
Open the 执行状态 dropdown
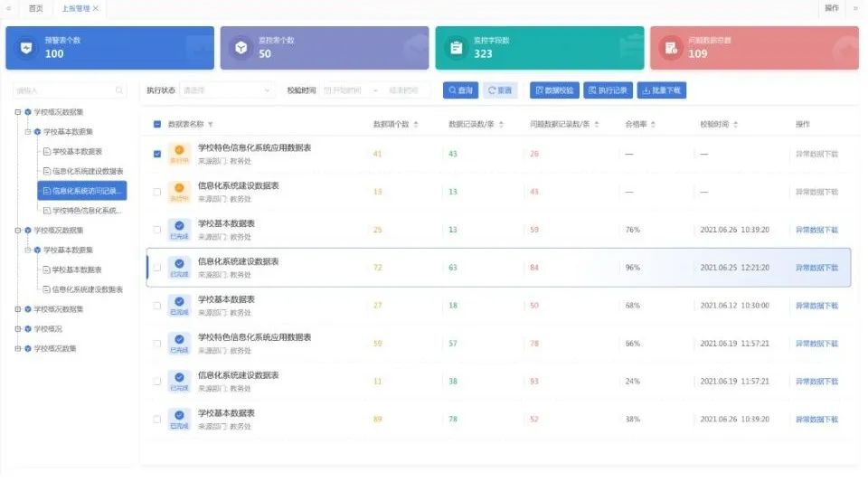point(226,90)
